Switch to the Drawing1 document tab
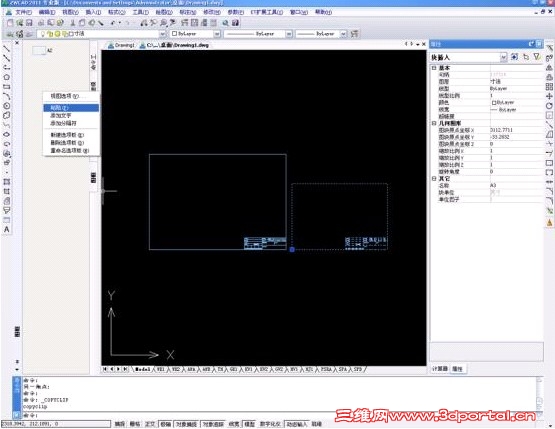Image resolution: width=555 pixels, height=429 pixels. coord(121,45)
